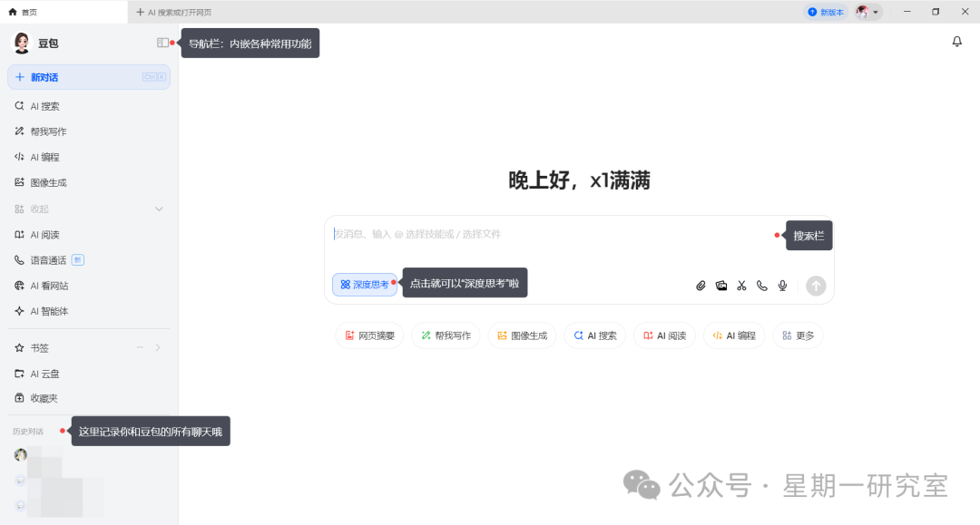This screenshot has height=525, width=980.
Task: Click the home icon on 首页 tab
Action: point(13,12)
